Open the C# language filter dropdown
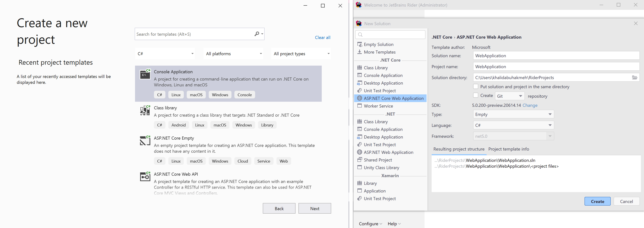This screenshot has width=644, height=228. tap(165, 54)
